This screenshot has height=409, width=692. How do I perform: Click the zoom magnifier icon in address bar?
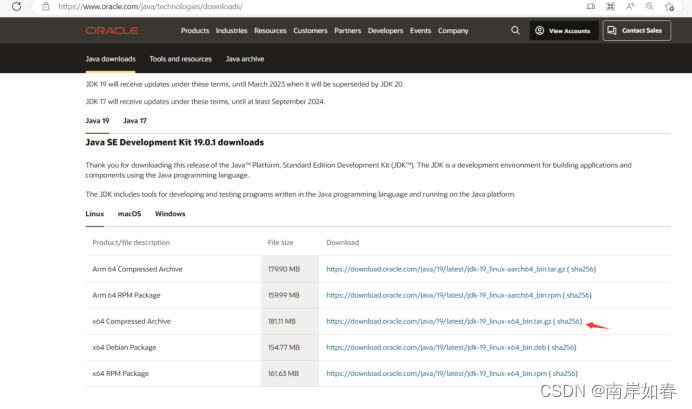tap(650, 6)
